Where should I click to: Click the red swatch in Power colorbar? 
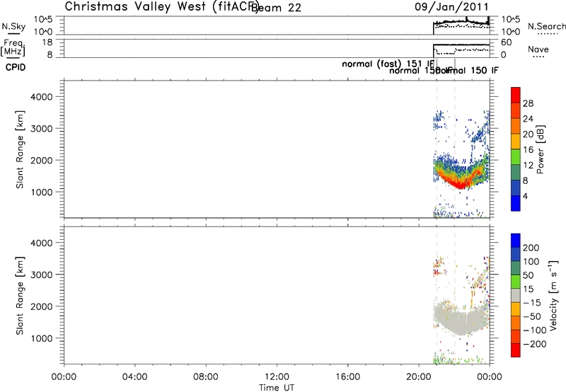tap(516, 95)
